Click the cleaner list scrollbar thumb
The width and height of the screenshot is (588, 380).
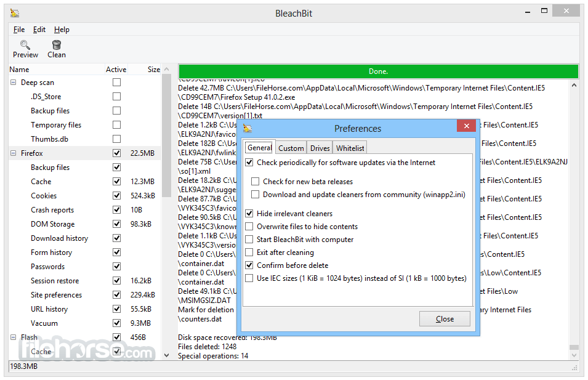(x=166, y=135)
